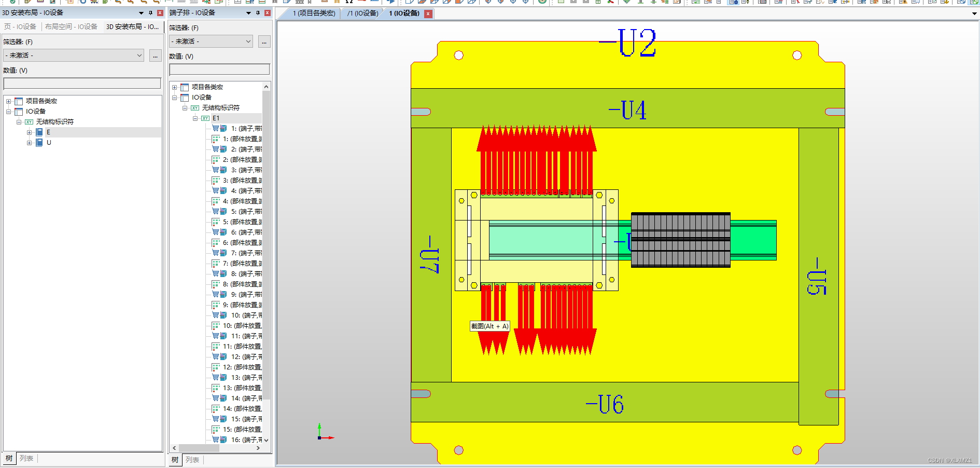
Task: Click project icon of left IO设备
Action: point(19,112)
